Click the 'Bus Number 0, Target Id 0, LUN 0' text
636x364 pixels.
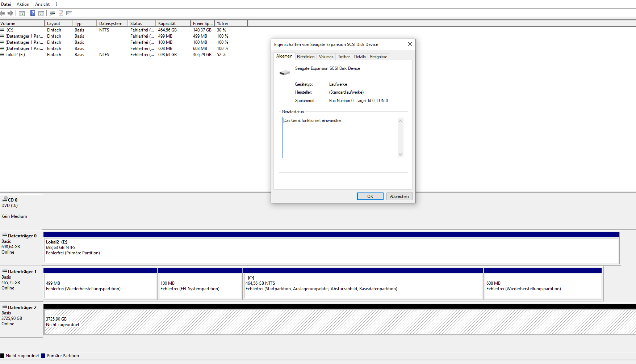(359, 101)
